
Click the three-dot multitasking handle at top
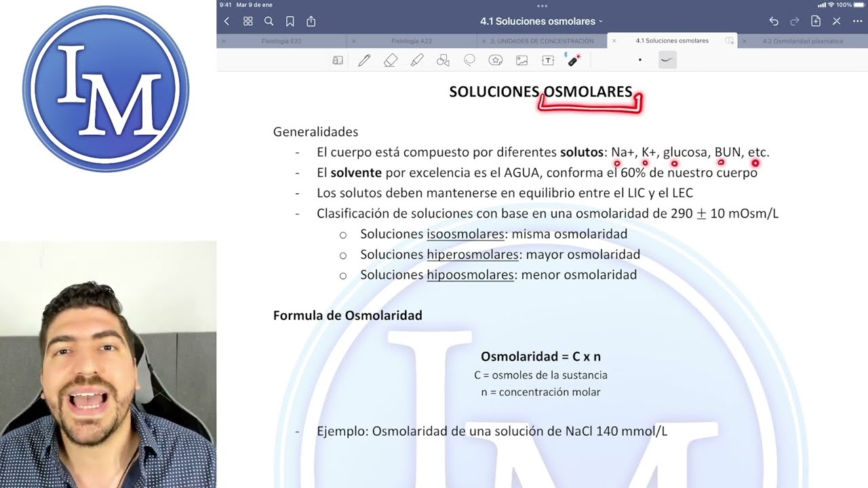point(542,5)
